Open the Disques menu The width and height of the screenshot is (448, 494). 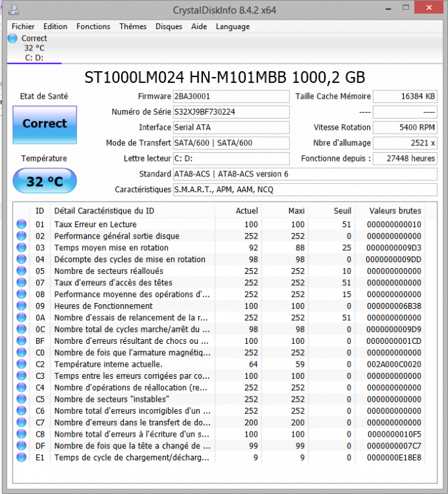tap(169, 26)
